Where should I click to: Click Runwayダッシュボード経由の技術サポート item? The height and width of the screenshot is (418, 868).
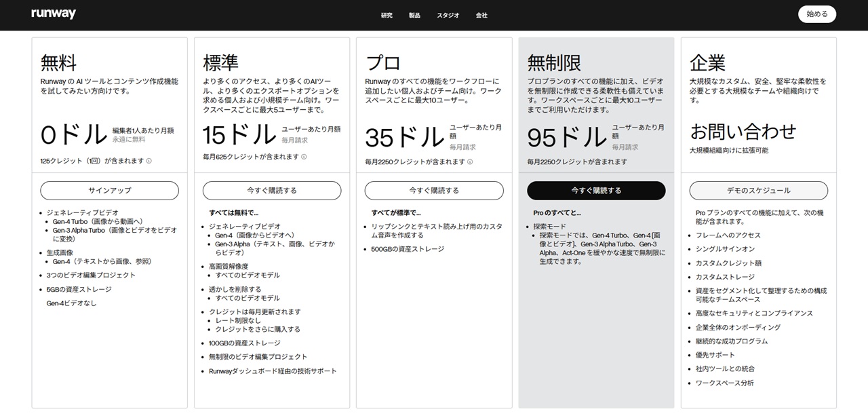[273, 371]
